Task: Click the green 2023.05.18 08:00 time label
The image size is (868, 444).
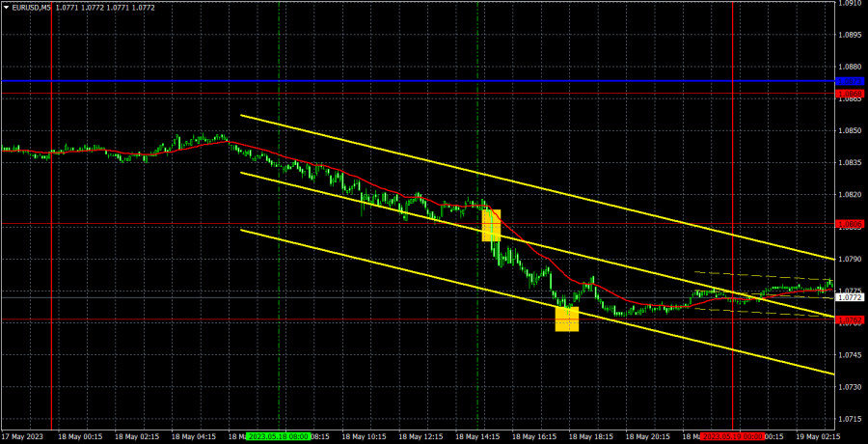Action: click(x=278, y=436)
